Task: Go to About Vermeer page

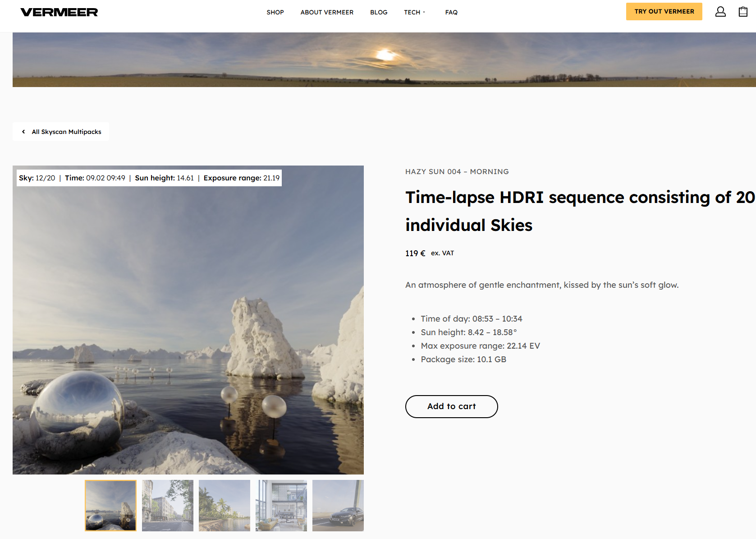Action: pos(327,12)
